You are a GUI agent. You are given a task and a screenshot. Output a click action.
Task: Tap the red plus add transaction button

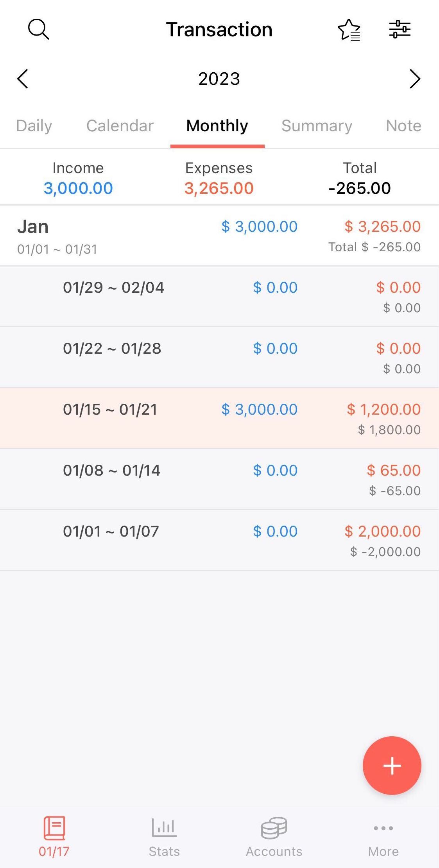pyautogui.click(x=392, y=765)
